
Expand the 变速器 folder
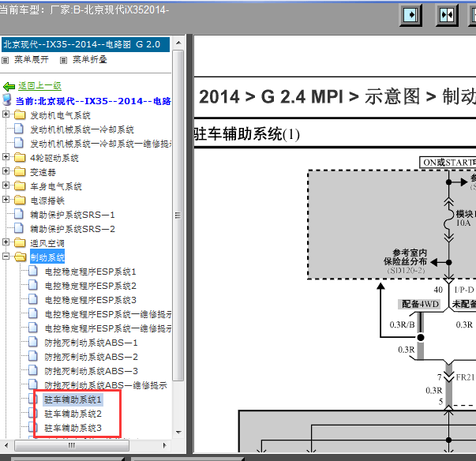click(x=6, y=171)
